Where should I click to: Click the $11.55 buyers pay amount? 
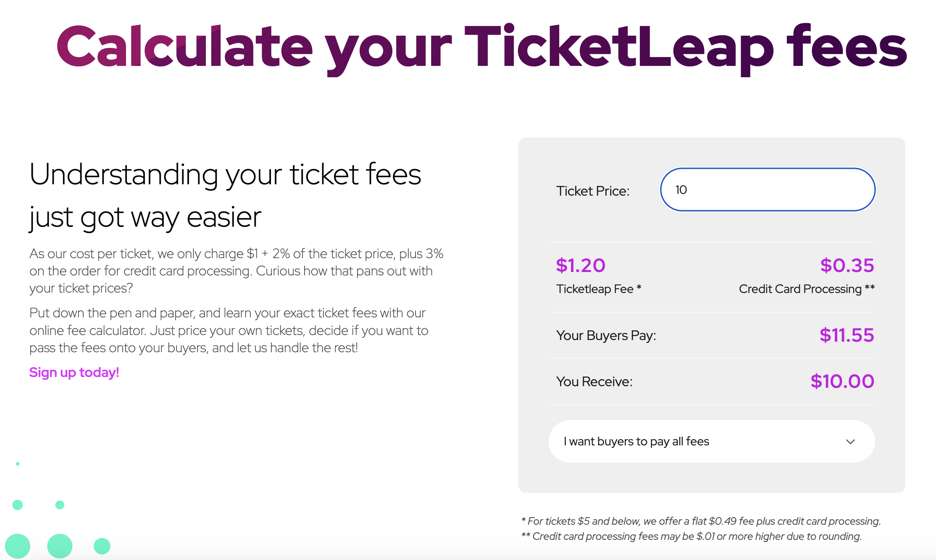pyautogui.click(x=847, y=335)
